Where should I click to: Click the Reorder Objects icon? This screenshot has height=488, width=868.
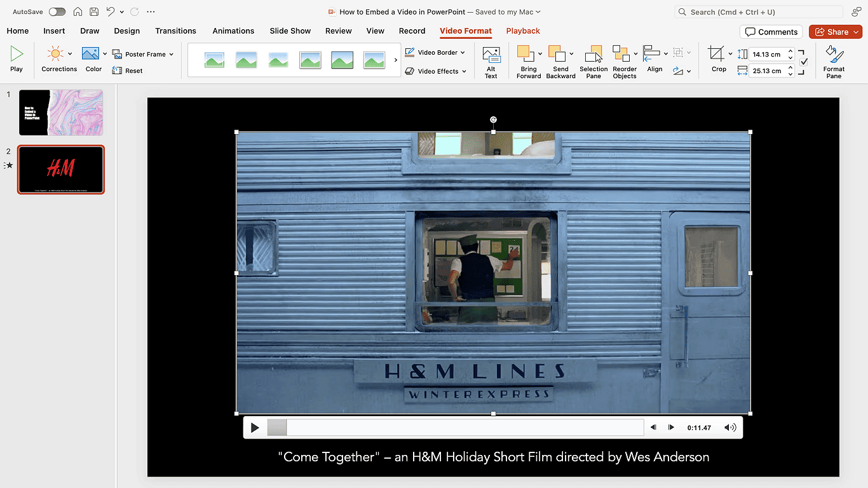pos(620,54)
